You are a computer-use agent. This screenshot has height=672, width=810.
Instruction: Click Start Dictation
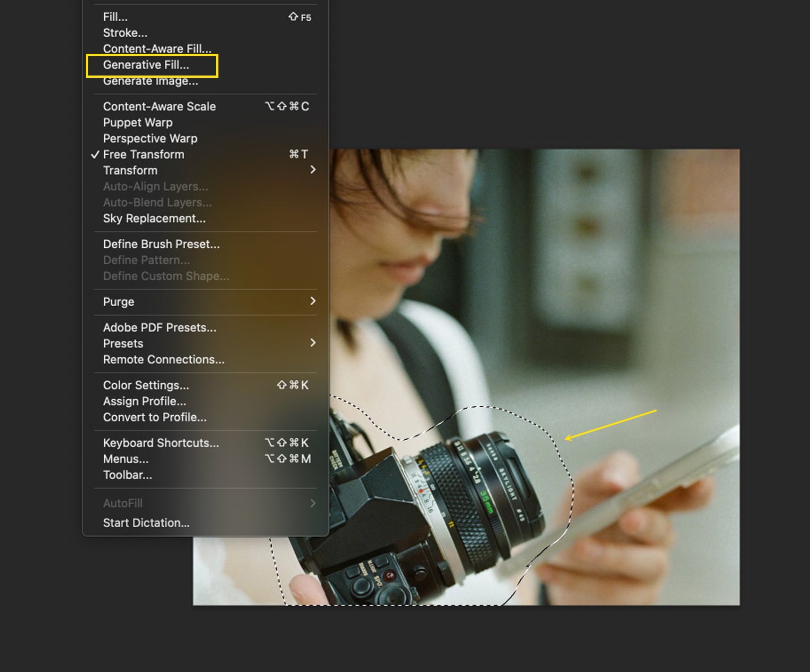[x=146, y=523]
